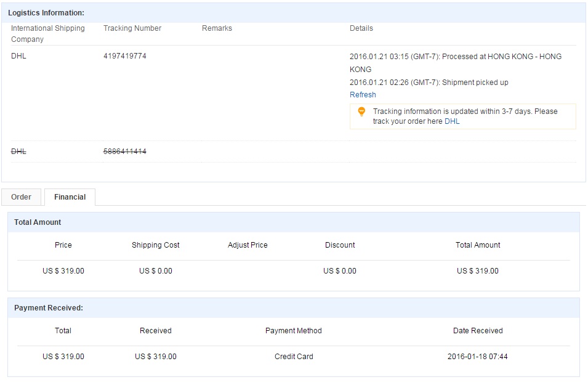The image size is (588, 385).
Task: Click the Processed at HONG KONG entry
Action: point(455,57)
